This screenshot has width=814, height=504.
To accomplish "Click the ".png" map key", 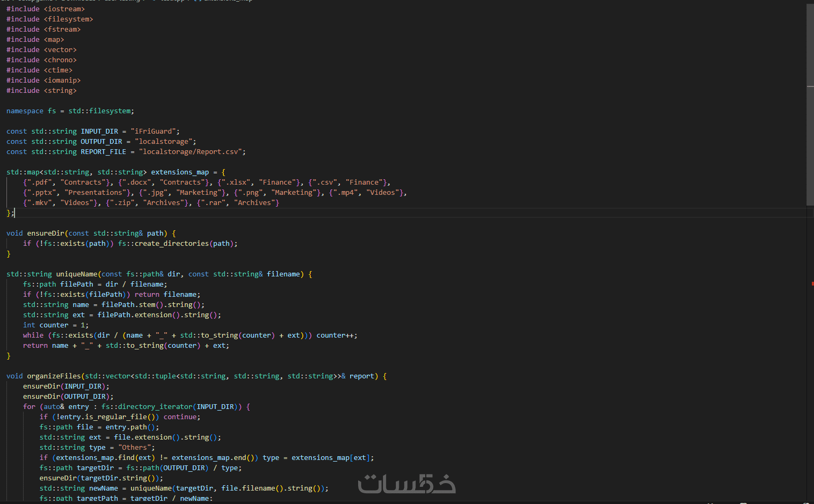I will pyautogui.click(x=250, y=193).
